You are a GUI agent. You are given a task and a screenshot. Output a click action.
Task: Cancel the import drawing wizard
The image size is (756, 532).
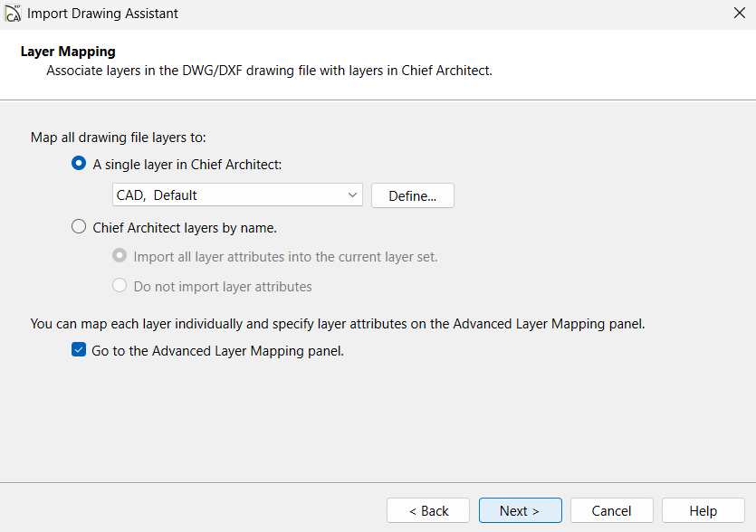point(612,511)
